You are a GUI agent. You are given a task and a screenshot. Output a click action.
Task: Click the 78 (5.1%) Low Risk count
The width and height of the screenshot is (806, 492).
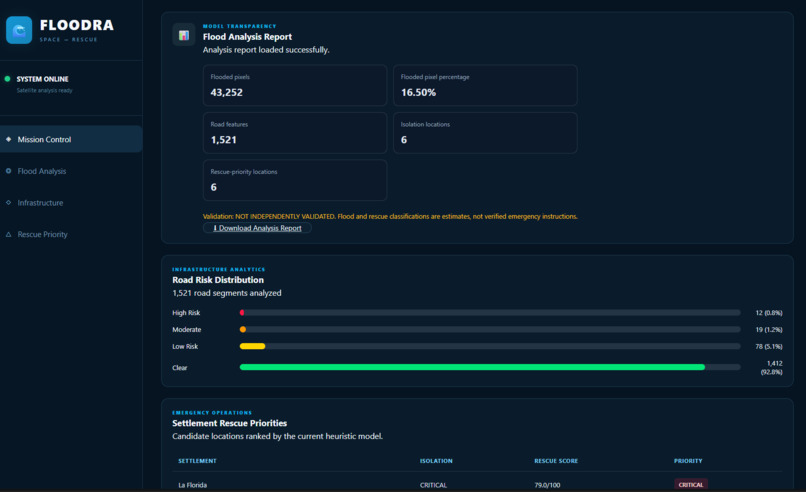[768, 347]
